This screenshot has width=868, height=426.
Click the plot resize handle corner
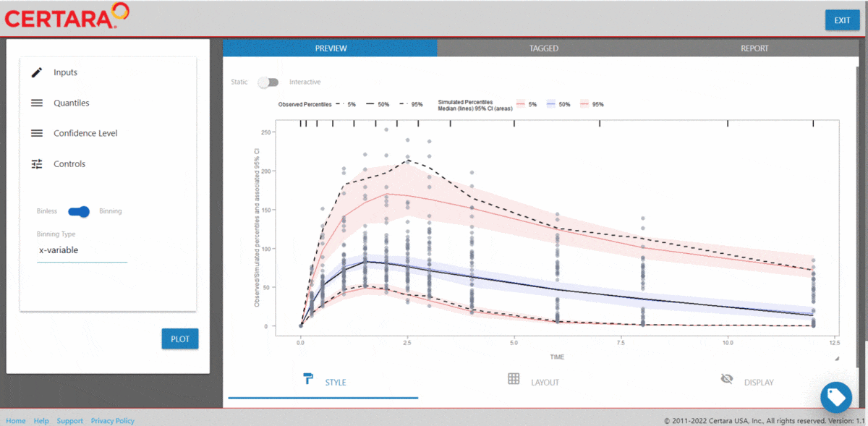837,358
